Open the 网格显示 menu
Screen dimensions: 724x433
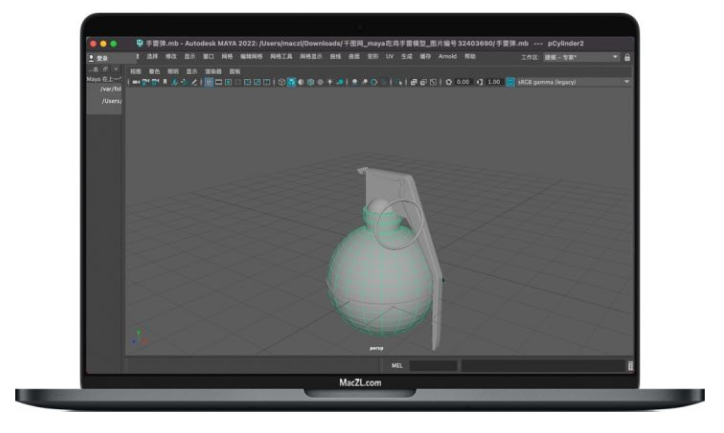click(x=311, y=56)
